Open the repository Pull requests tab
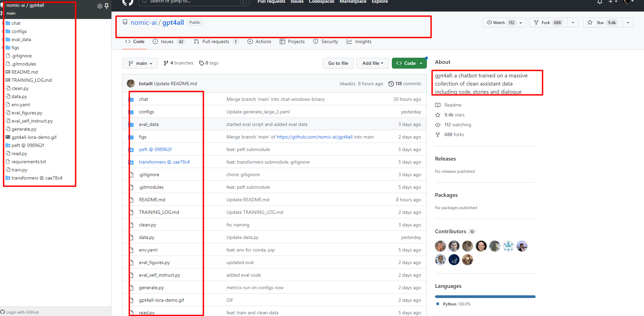This screenshot has width=644, height=316. coord(216,41)
